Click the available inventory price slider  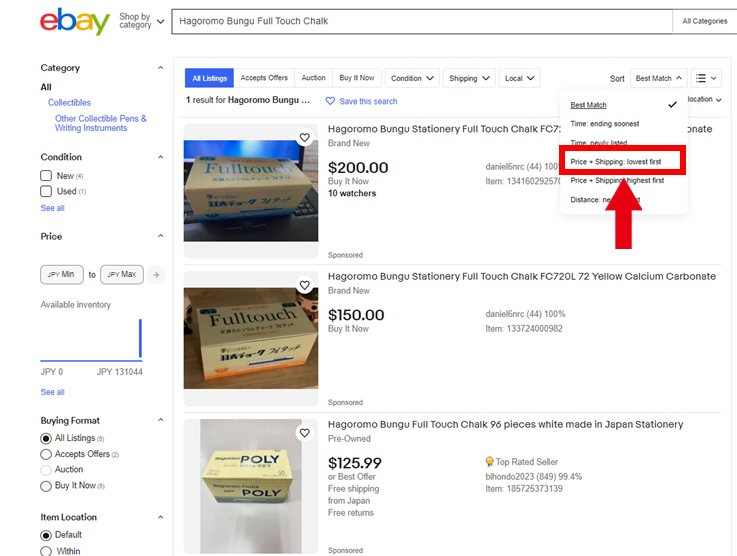point(91,340)
